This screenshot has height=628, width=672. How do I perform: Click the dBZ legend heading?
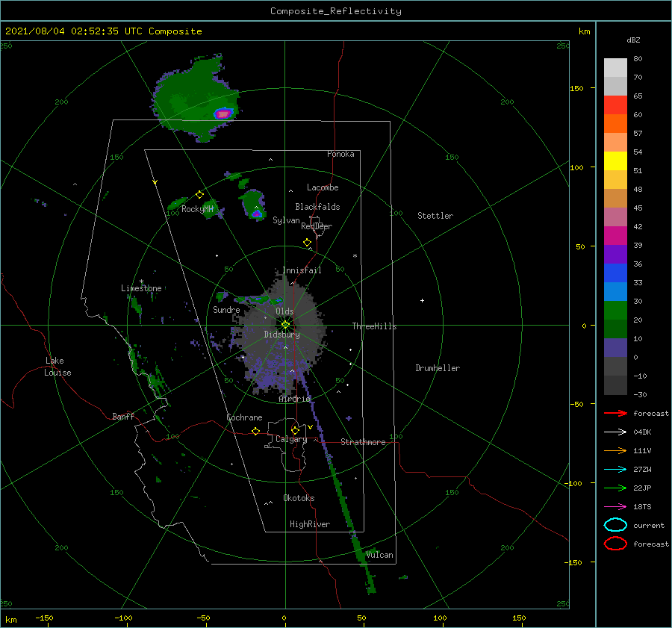(x=633, y=40)
